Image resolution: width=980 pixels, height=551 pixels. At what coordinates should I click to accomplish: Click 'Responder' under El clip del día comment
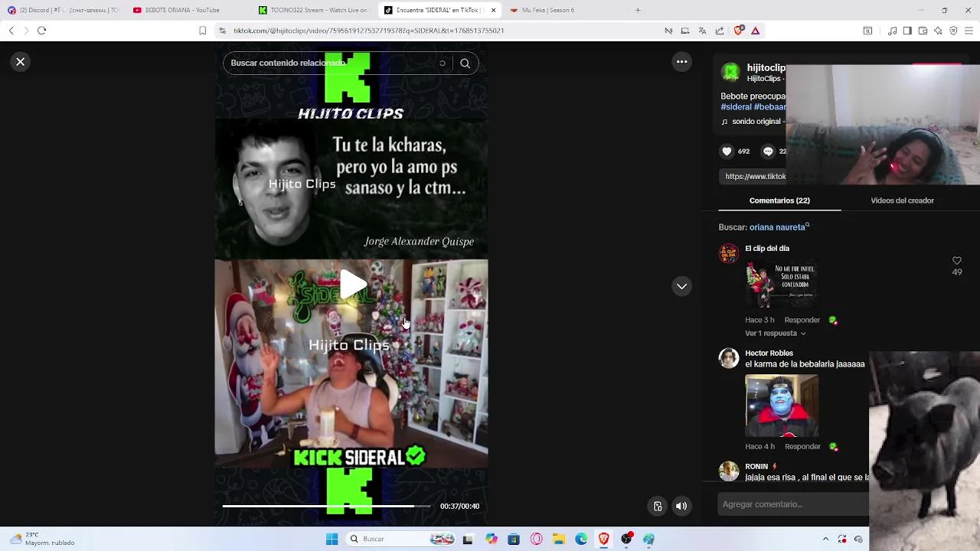(802, 320)
